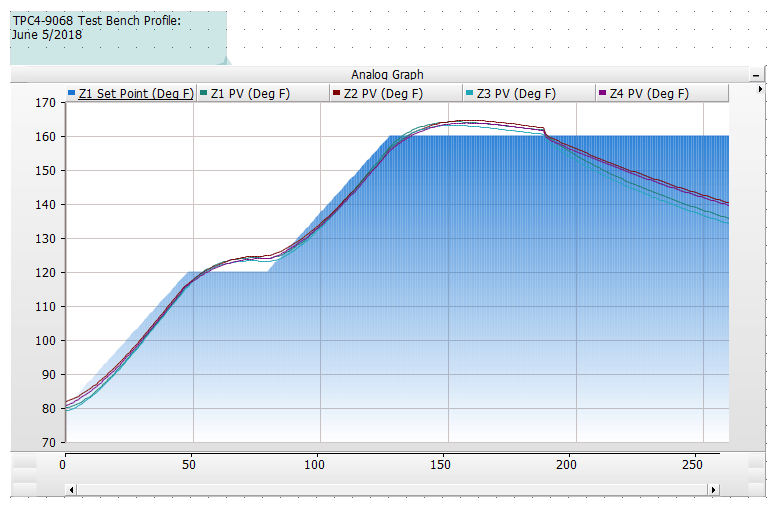This screenshot has height=512, width=782.
Task: Click the 160 label on the temperature axis
Action: coord(45,137)
